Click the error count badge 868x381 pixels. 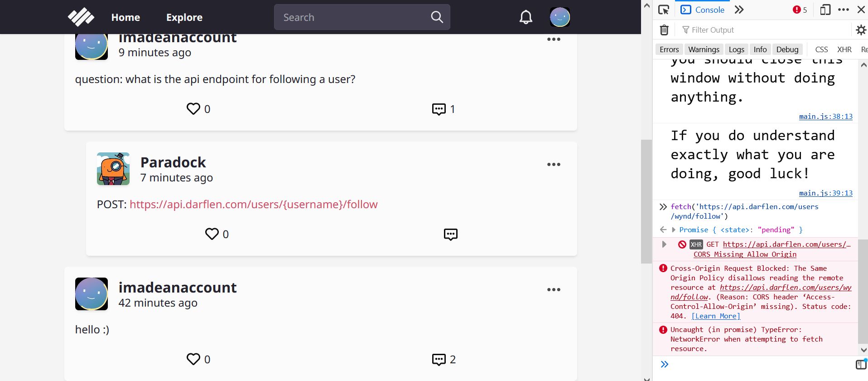point(800,10)
